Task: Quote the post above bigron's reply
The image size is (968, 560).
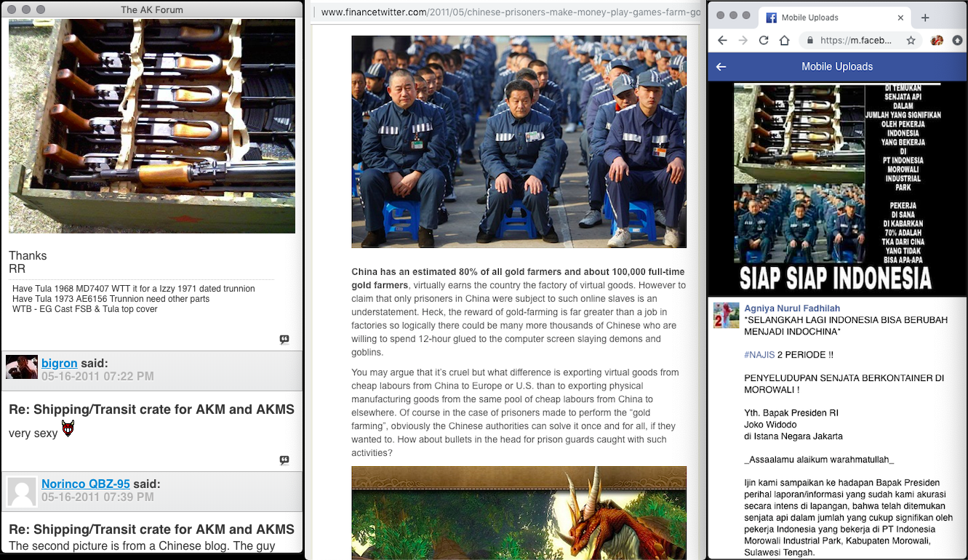Action: (284, 340)
